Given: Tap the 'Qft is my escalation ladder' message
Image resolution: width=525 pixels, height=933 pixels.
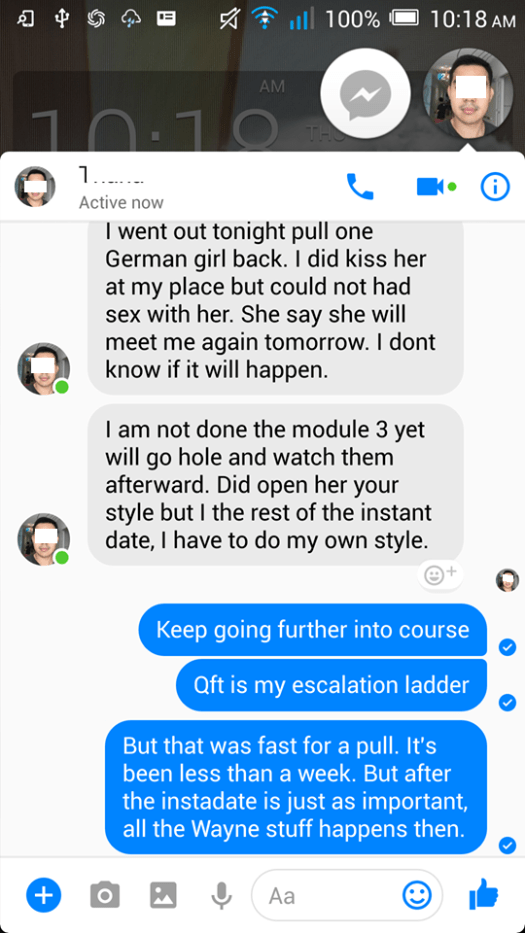Looking at the screenshot, I should point(331,685).
